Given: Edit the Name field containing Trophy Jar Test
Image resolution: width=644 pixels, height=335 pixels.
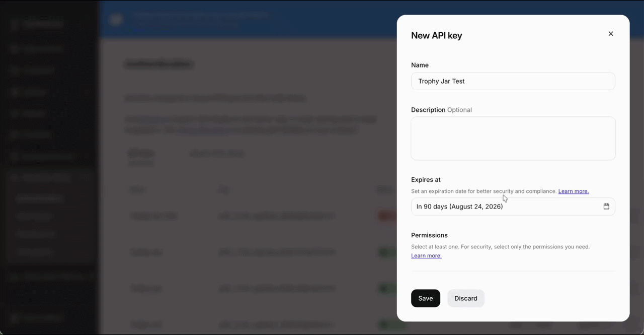Looking at the screenshot, I should [x=513, y=81].
